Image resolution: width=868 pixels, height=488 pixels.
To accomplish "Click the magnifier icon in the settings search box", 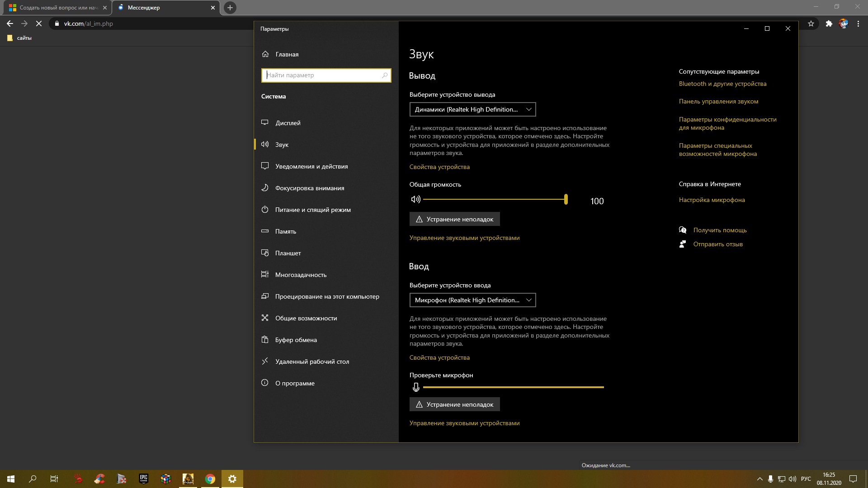I will pos(385,75).
